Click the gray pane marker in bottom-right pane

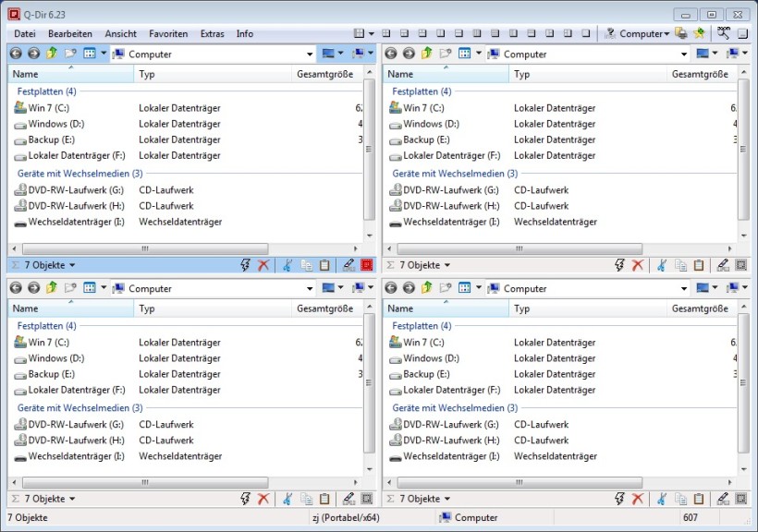(x=741, y=499)
